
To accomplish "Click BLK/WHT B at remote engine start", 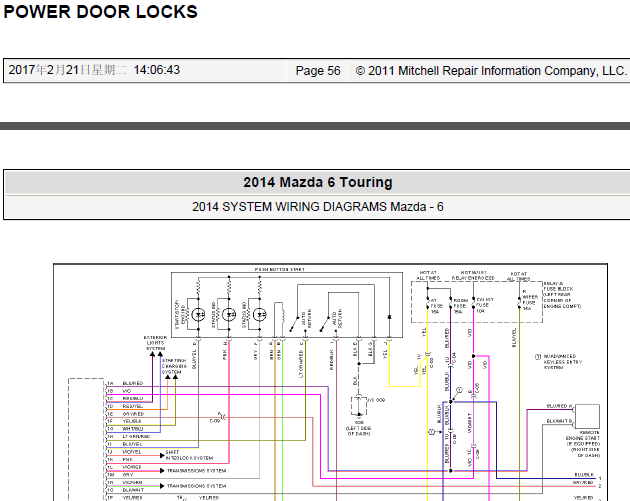I will tap(559, 421).
